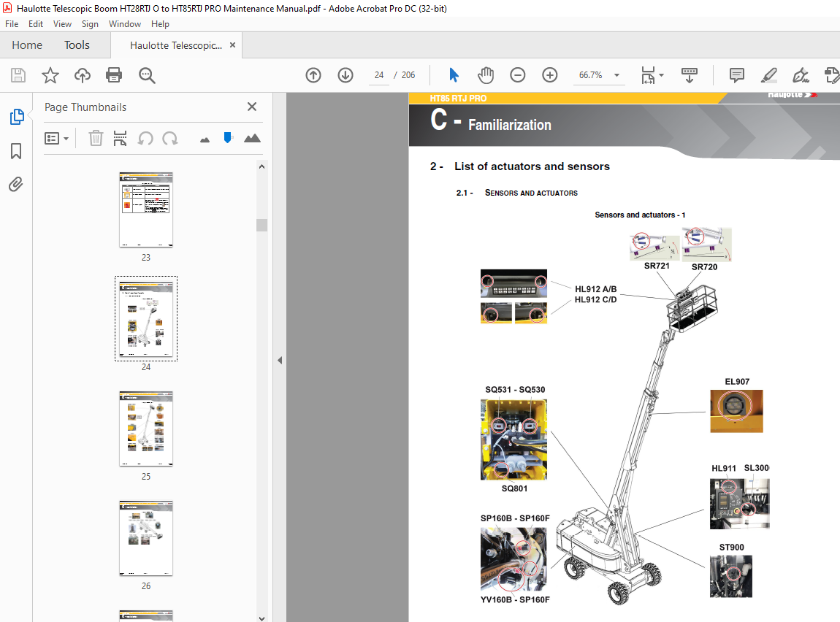
Task: Click the Save file icon
Action: (x=18, y=75)
